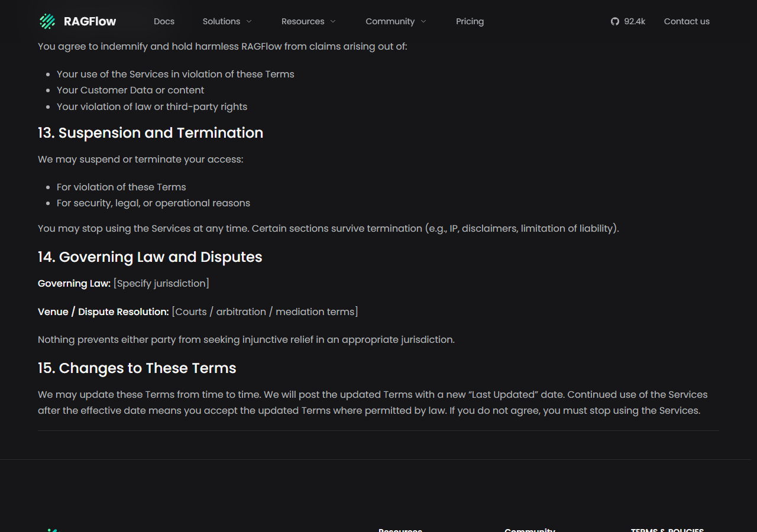This screenshot has width=757, height=532.
Task: Select the '13. Suspension and Termination' heading
Action: 150,133
